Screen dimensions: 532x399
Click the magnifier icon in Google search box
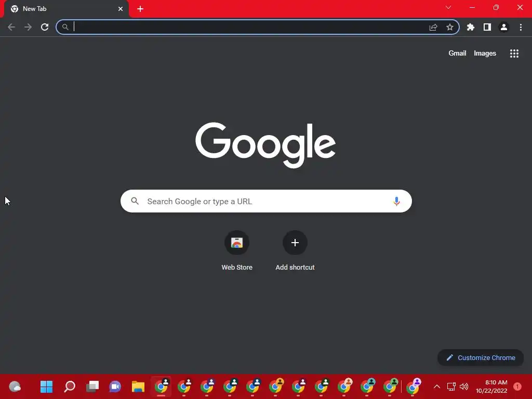[135, 201]
